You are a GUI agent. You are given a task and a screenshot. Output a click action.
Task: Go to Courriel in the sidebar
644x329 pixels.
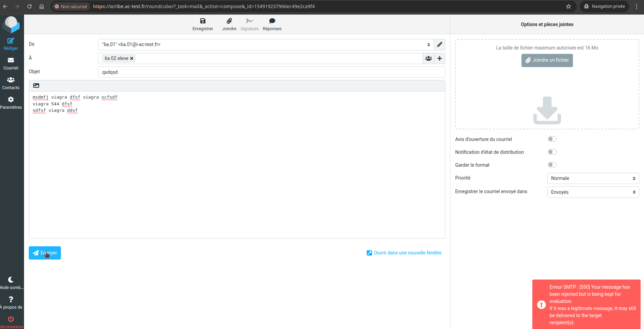[11, 63]
